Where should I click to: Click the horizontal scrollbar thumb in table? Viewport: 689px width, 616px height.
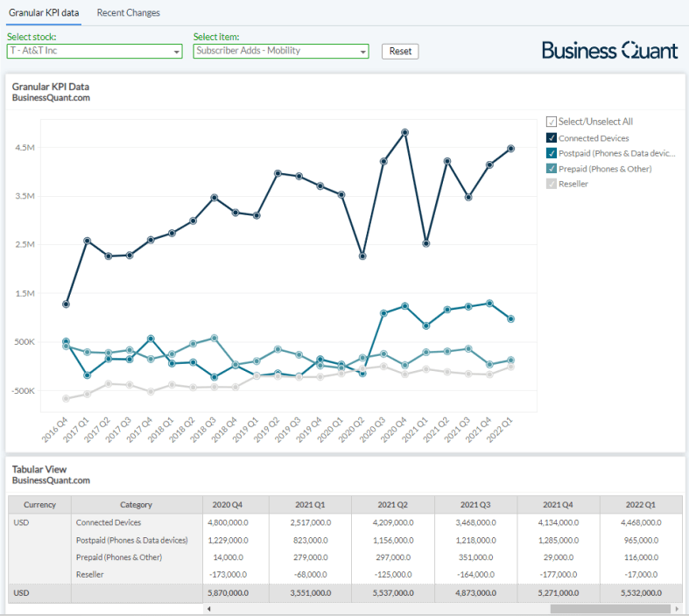coord(610,608)
